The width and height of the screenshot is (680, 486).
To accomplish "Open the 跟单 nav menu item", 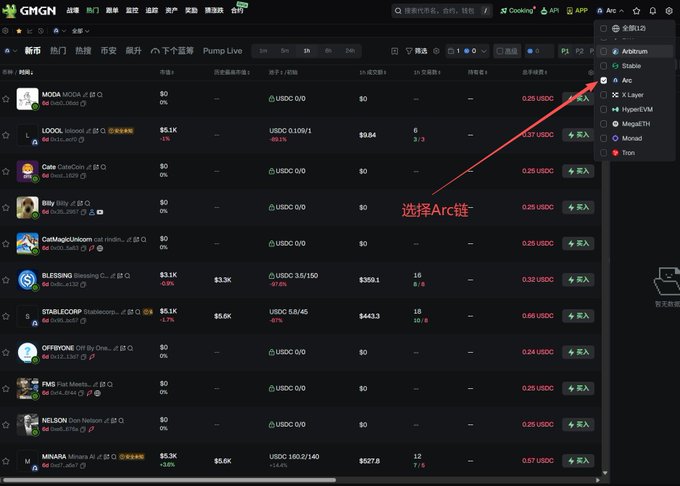I will coord(112,10).
